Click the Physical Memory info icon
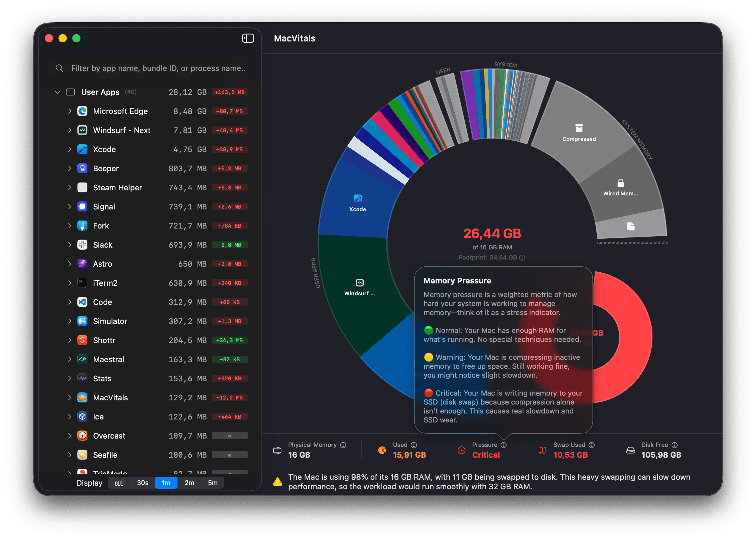Image resolution: width=756 pixels, height=540 pixels. [x=343, y=445]
